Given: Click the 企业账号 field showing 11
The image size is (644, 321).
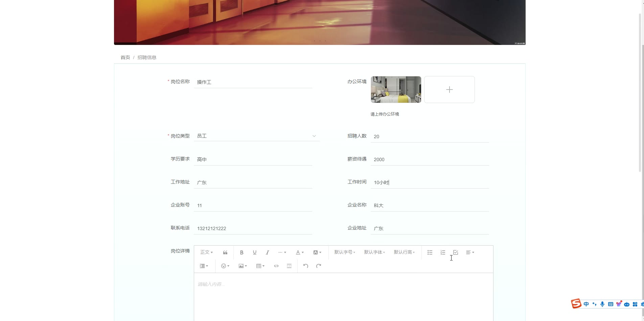Looking at the screenshot, I should pos(253,205).
